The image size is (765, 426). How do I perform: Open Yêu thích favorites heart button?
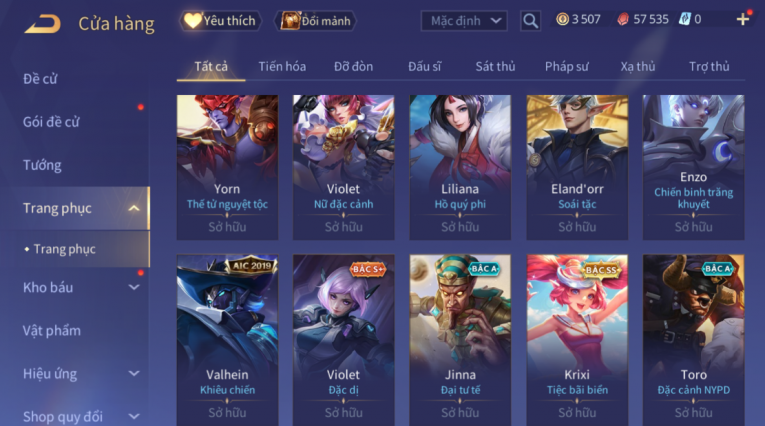221,21
